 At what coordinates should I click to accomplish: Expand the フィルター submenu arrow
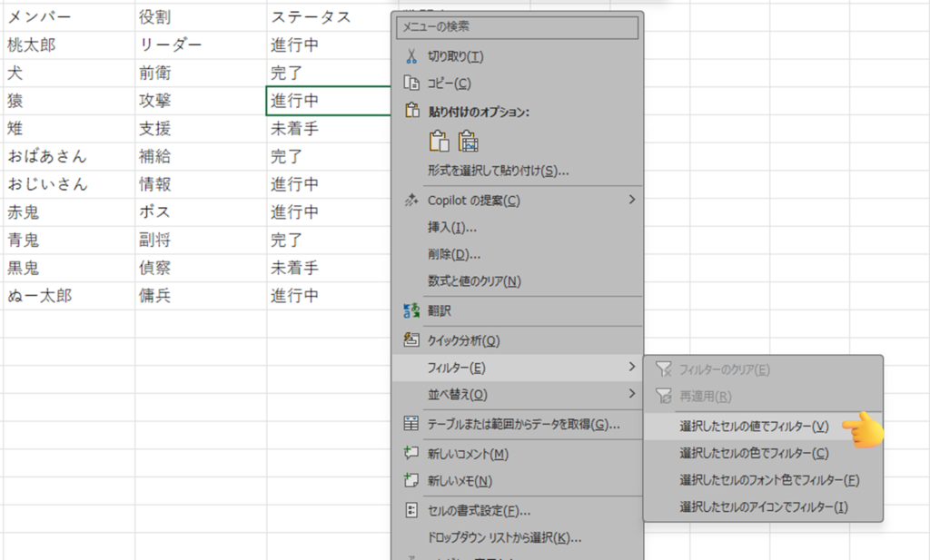631,367
